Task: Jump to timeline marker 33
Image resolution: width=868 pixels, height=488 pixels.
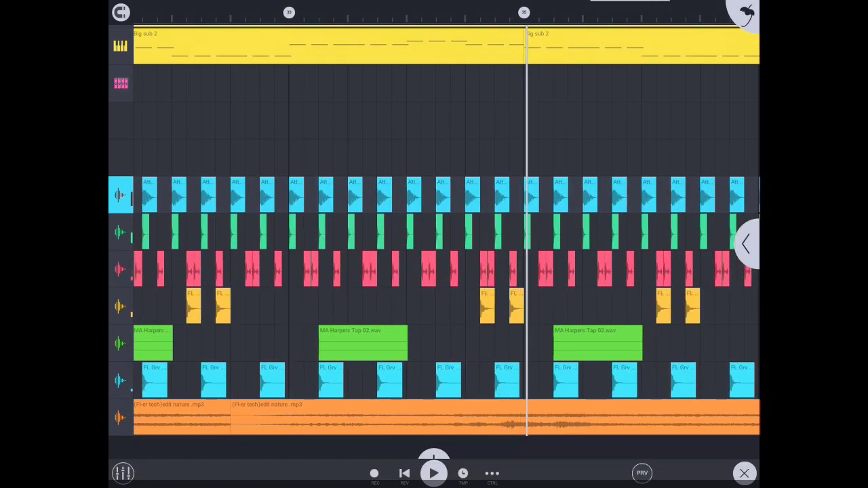Action: click(289, 12)
